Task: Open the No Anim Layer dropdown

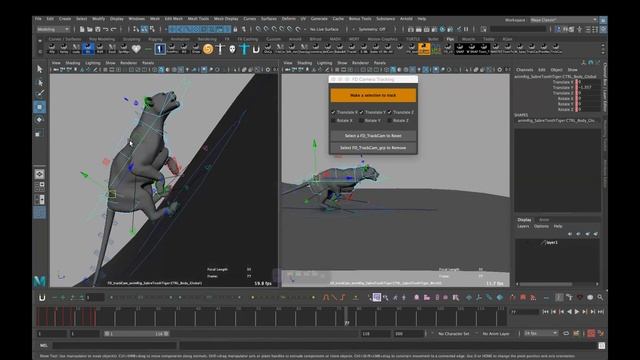Action: point(496,334)
